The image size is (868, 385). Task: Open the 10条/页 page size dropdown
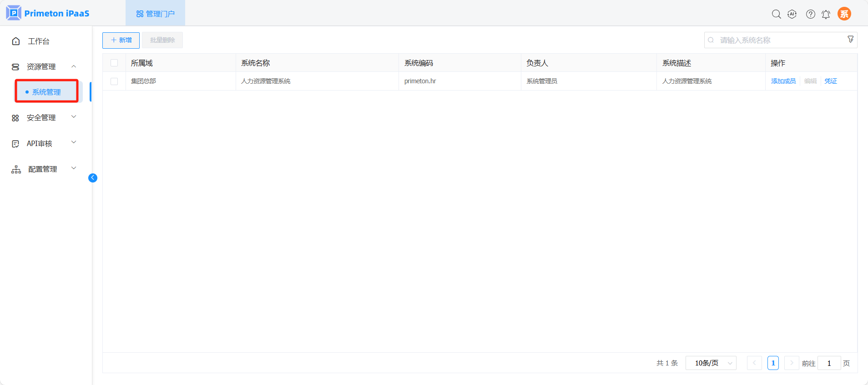[x=711, y=363]
